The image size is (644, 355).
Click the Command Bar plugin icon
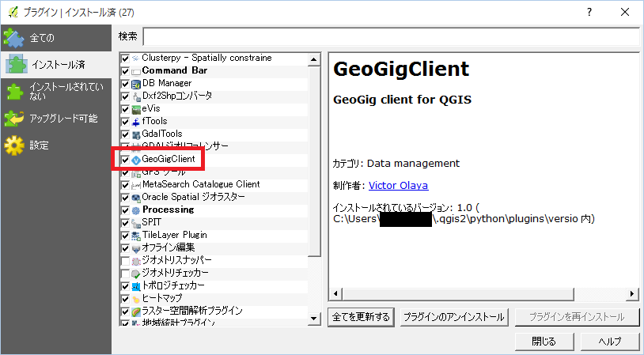(x=136, y=71)
